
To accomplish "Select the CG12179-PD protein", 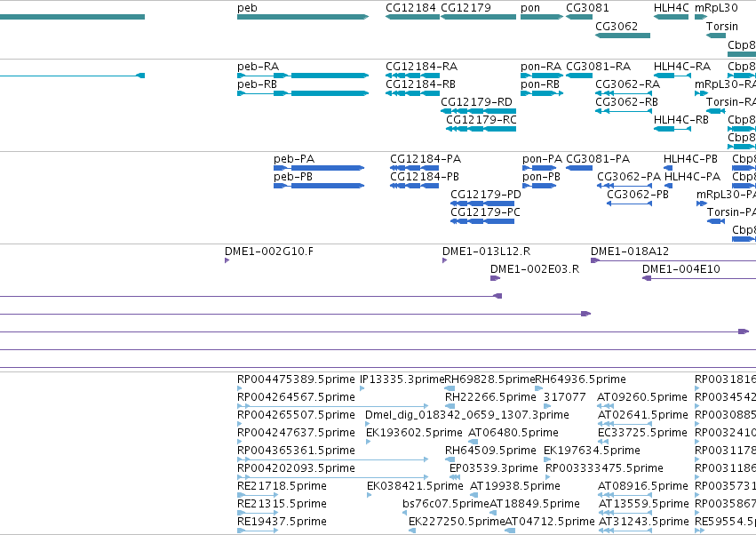I will 482,204.
